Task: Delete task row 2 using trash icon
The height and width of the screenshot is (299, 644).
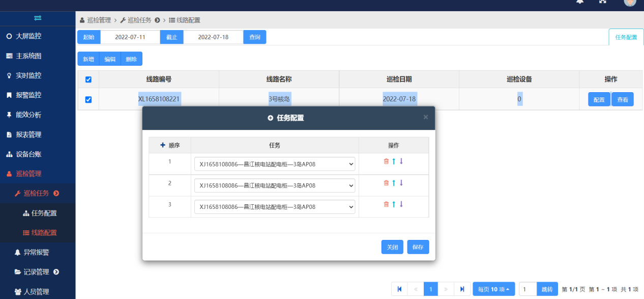Action: pos(386,182)
